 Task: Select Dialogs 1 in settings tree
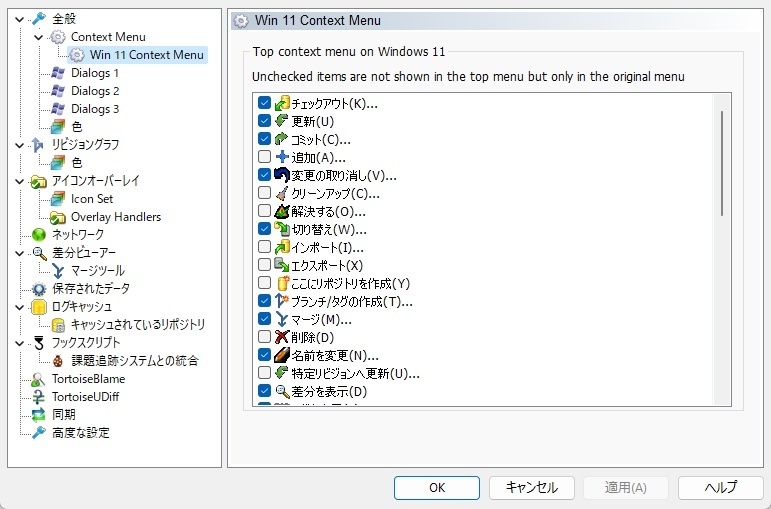95,73
